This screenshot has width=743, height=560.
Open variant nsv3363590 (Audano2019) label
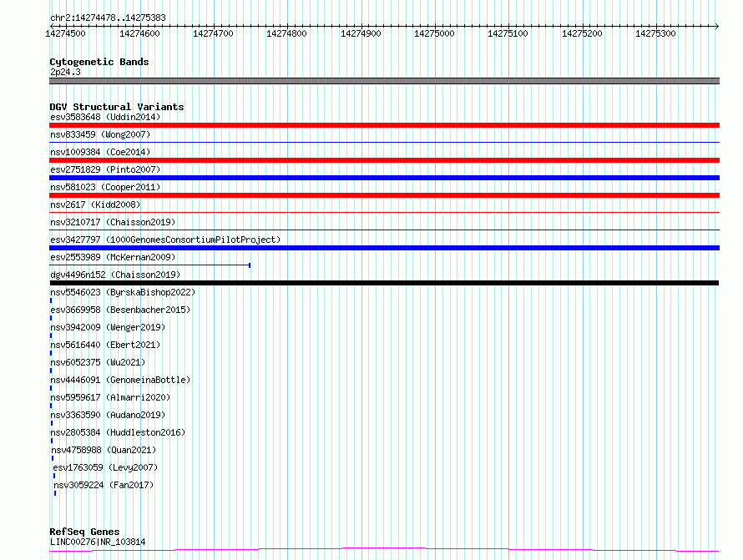[108, 415]
